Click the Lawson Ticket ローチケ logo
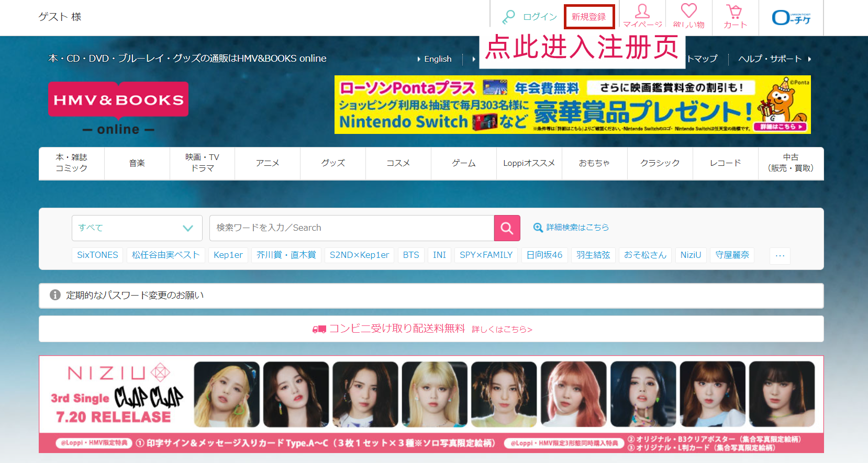The width and height of the screenshot is (868, 463). 791,18
